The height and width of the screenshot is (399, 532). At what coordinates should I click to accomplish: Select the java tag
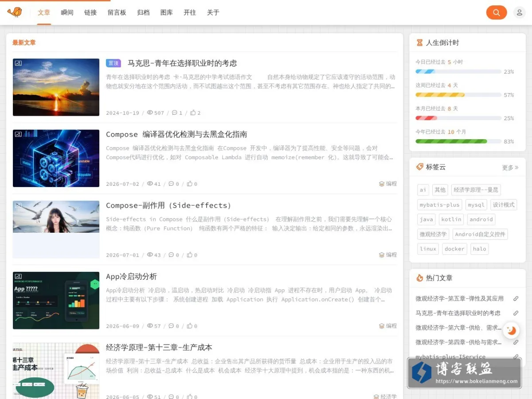[x=426, y=219]
